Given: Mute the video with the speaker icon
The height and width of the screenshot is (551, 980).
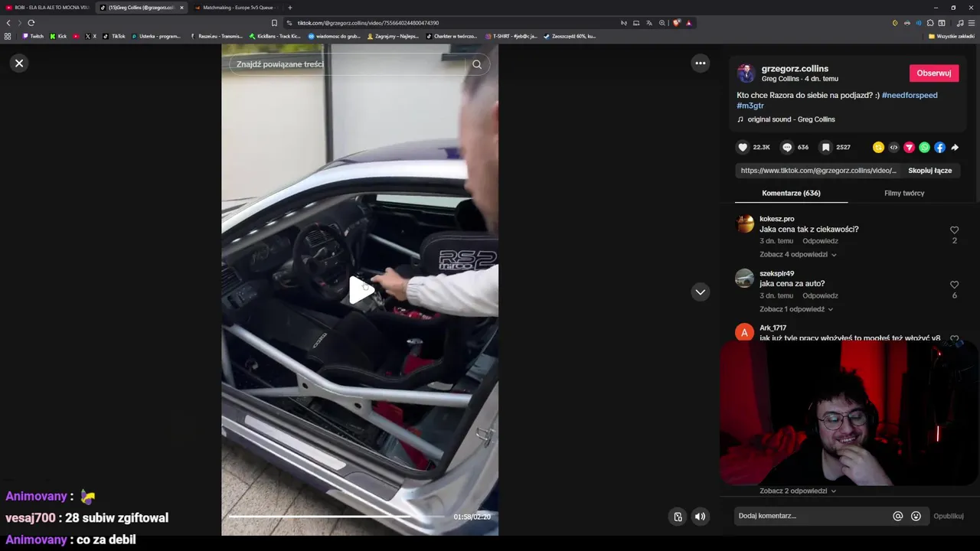Looking at the screenshot, I should click(700, 517).
